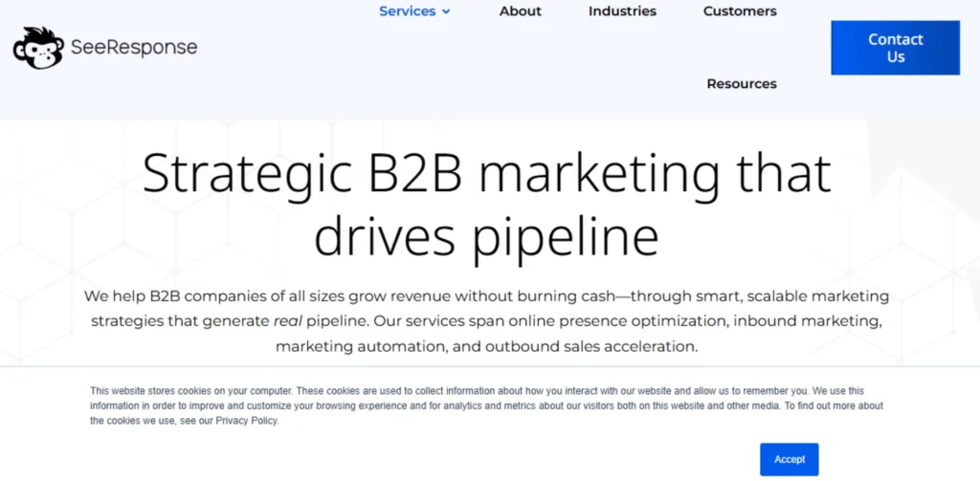Click the cookie notice text "This website stores cookies"
The width and height of the screenshot is (980, 481).
(x=486, y=405)
